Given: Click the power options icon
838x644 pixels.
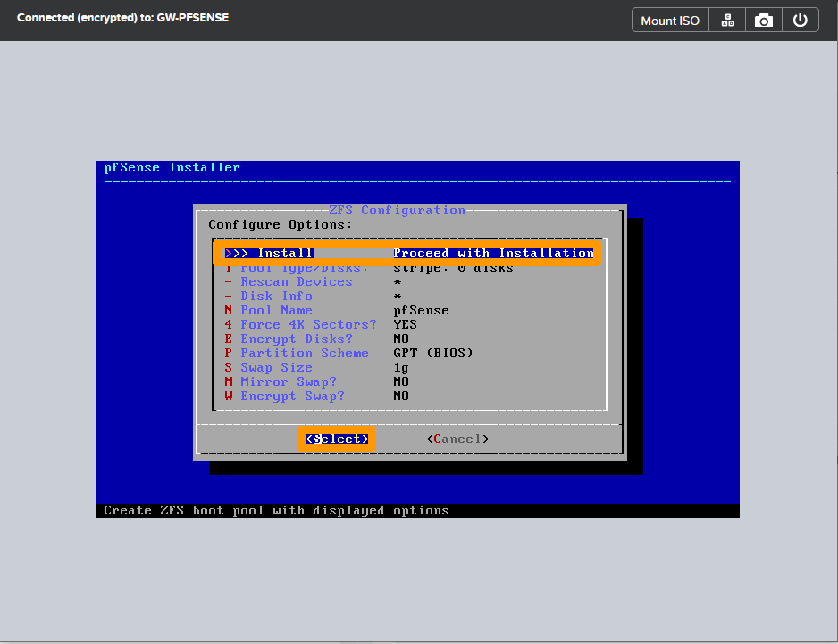Looking at the screenshot, I should 800,19.
